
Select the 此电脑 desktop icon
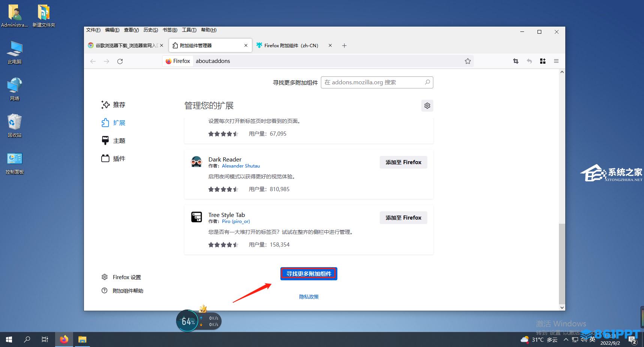[x=15, y=53]
